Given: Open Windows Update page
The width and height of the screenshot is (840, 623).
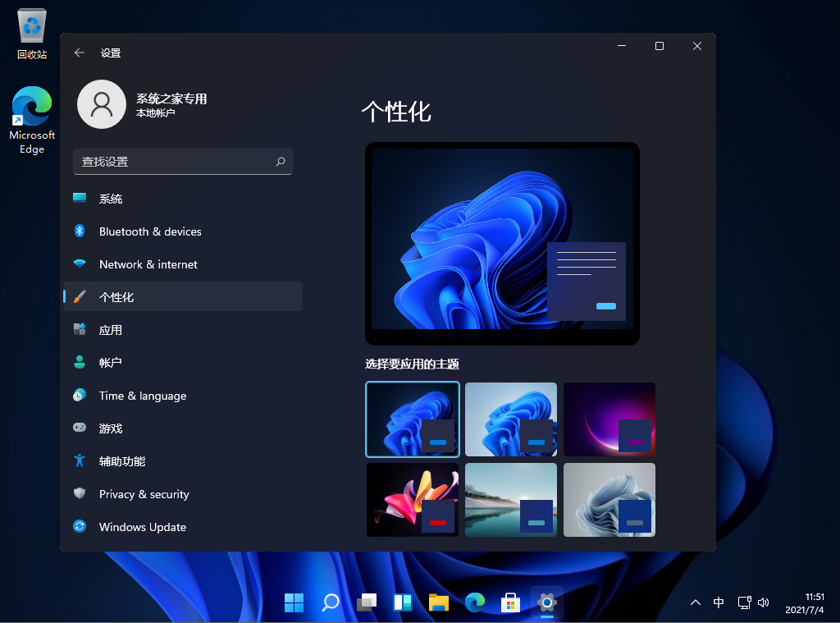Looking at the screenshot, I should 142,527.
